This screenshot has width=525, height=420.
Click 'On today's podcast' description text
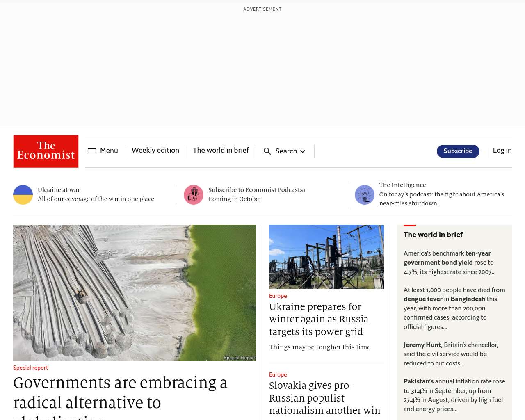point(441,199)
